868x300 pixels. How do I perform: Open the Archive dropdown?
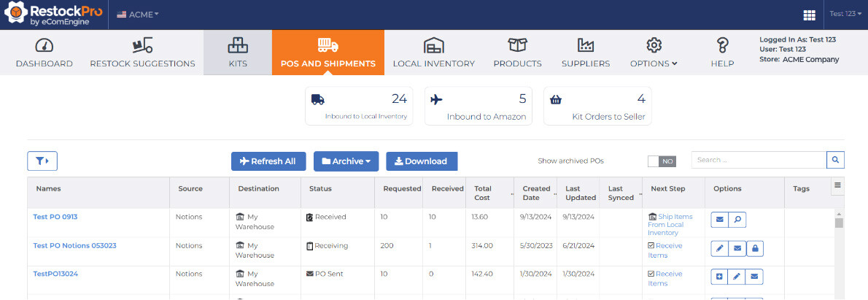tap(346, 161)
